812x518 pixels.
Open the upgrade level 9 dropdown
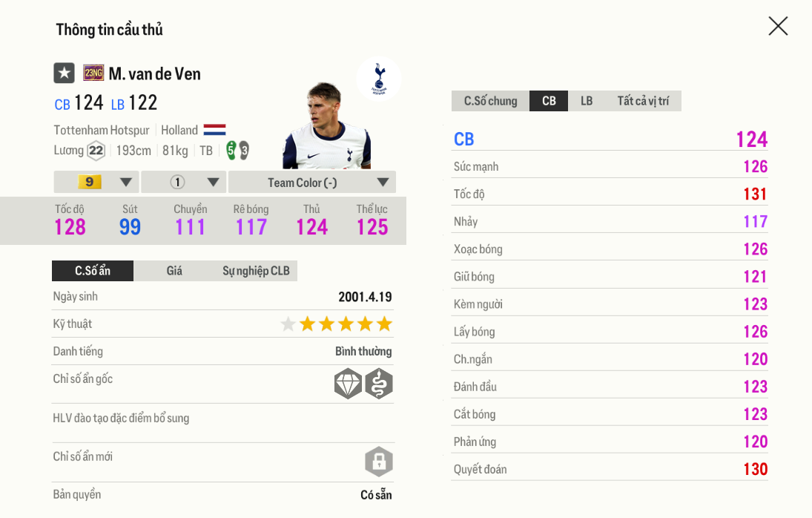(x=96, y=182)
